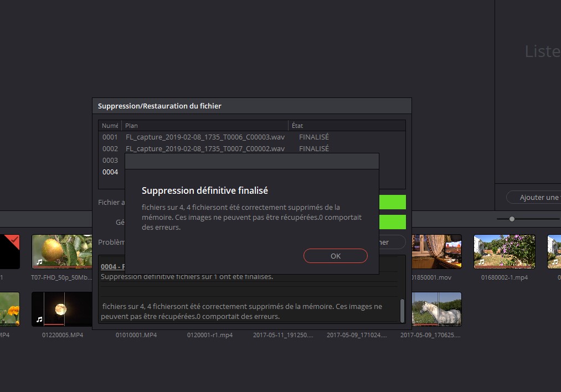Click the Ajouter une button
The image size is (561, 392).
pyautogui.click(x=534, y=197)
